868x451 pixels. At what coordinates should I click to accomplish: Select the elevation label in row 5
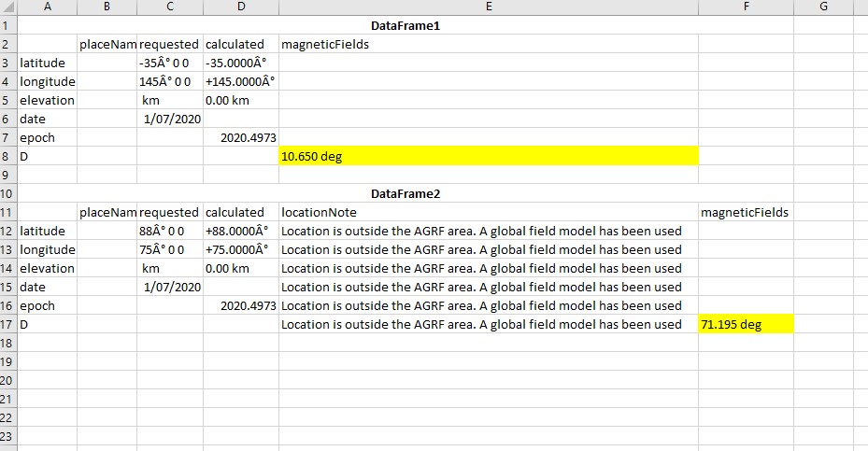[x=48, y=101]
